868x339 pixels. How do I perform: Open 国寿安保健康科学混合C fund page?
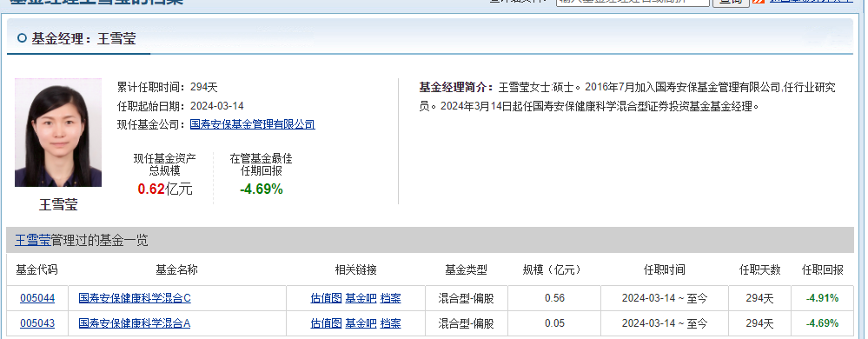(x=135, y=298)
